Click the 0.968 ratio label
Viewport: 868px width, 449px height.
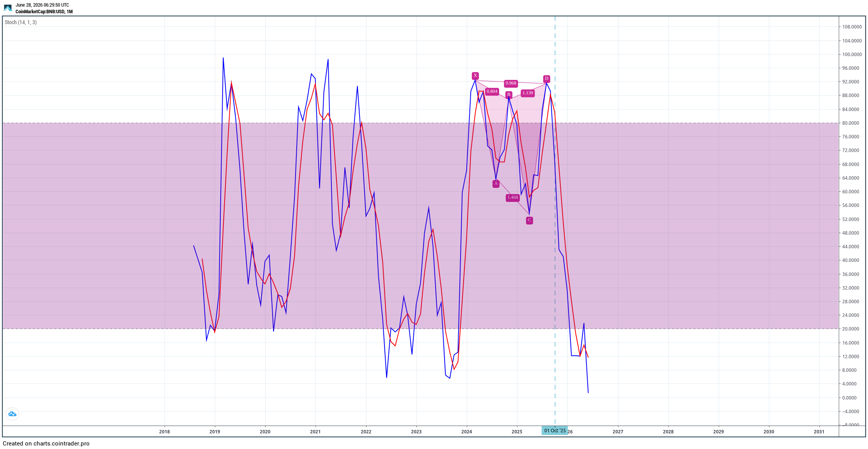(511, 83)
